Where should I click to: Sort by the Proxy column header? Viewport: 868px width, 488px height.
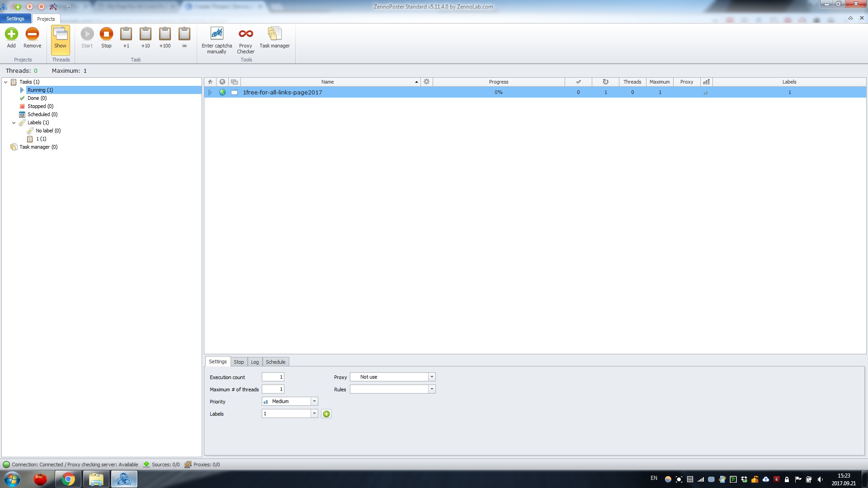(x=687, y=82)
